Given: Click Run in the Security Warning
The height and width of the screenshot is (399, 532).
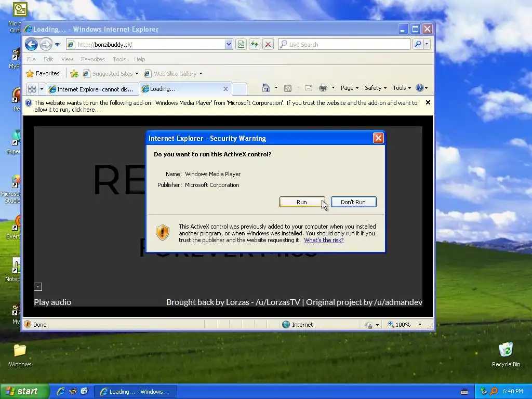Looking at the screenshot, I should (x=302, y=202).
